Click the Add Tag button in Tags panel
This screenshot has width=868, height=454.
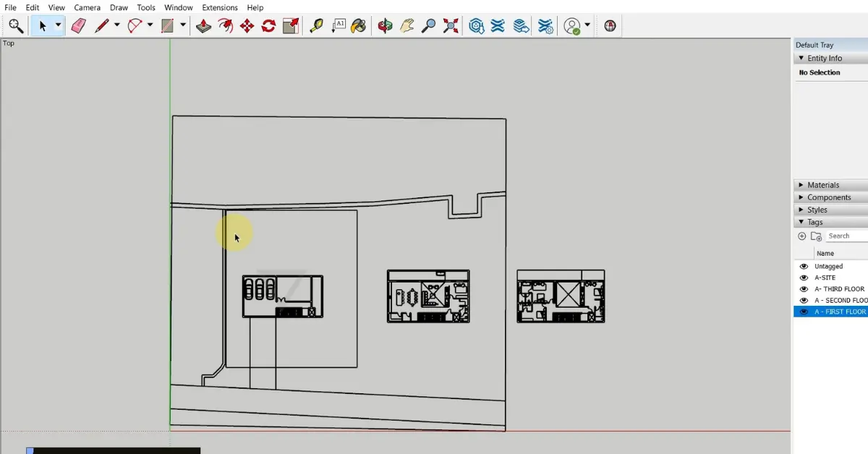(x=802, y=236)
